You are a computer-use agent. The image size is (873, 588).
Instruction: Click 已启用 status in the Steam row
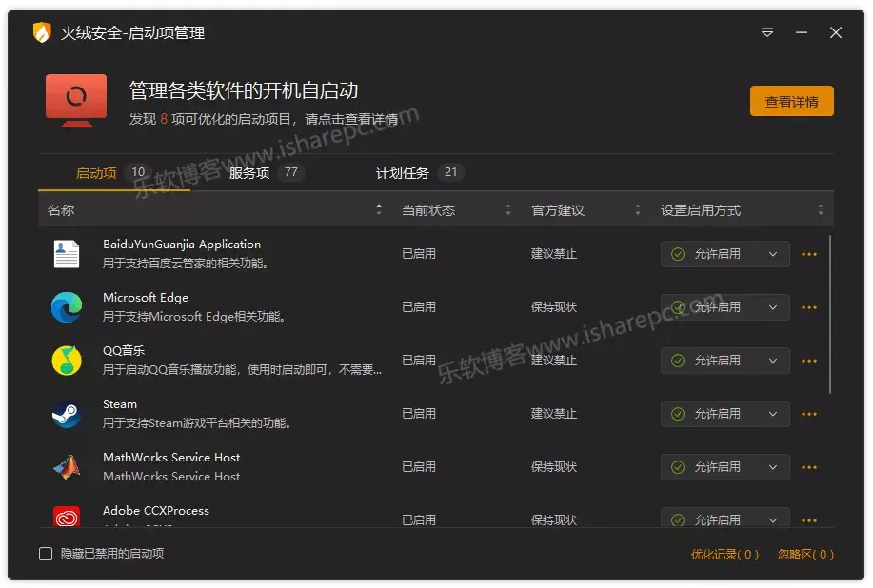pos(419,414)
